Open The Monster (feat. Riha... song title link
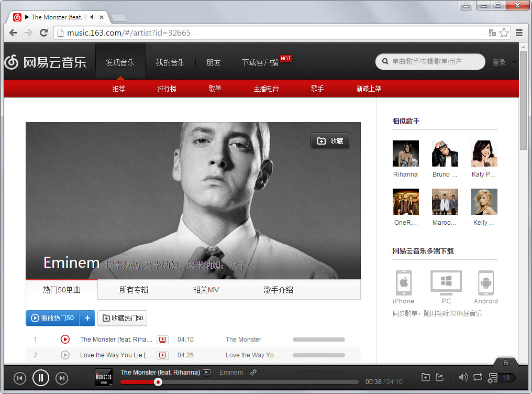The image size is (532, 394). coord(116,340)
